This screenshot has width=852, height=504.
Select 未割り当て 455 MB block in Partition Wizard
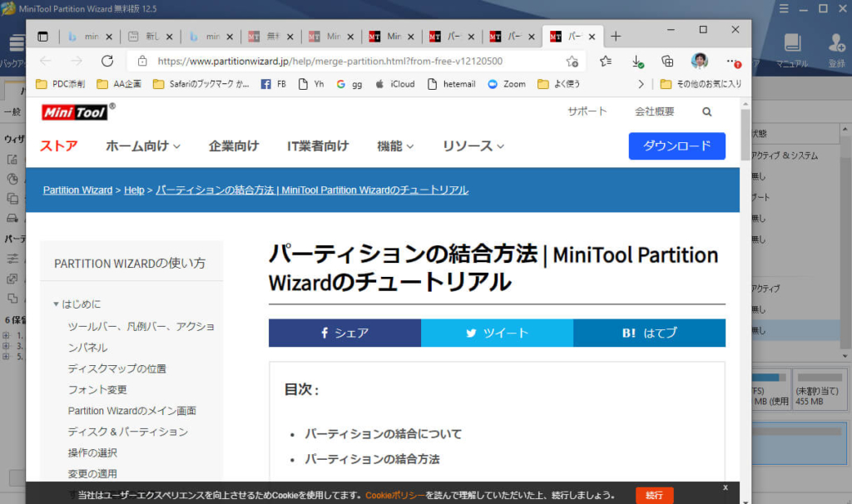(820, 389)
